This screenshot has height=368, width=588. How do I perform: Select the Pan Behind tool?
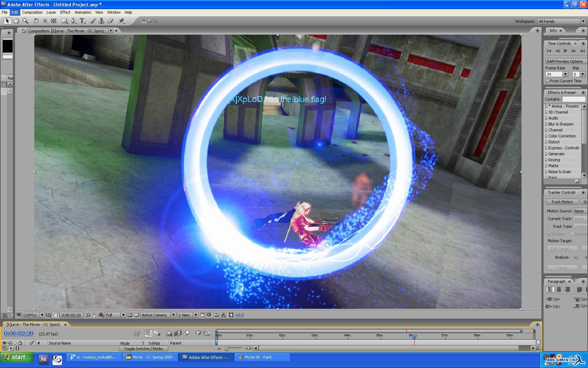(54, 21)
